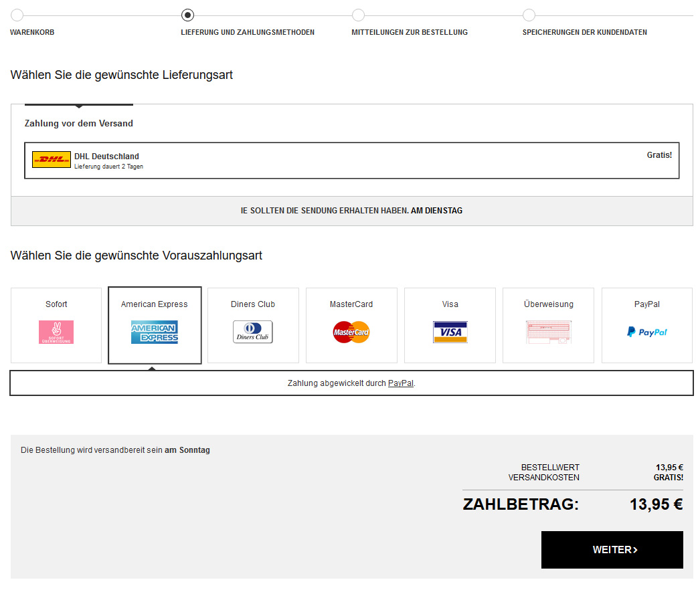Select the American Express card logo
Image resolution: width=700 pixels, height=590 pixels.
pos(155,332)
